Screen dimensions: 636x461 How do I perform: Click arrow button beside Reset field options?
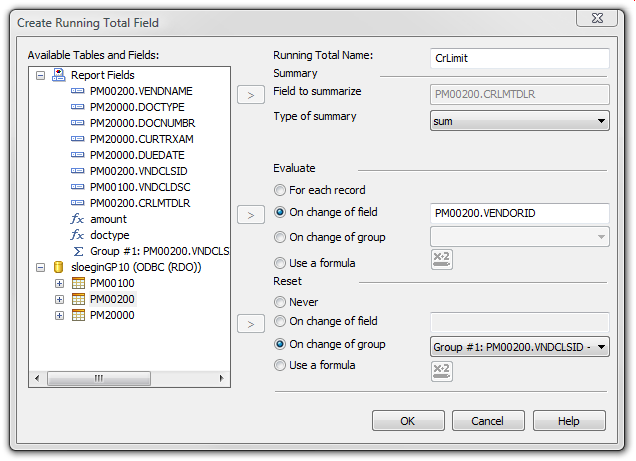[x=249, y=323]
